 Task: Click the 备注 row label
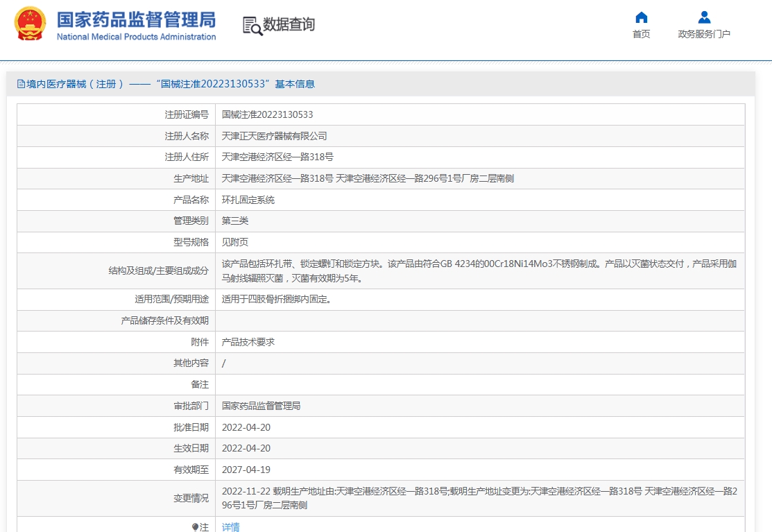pos(200,384)
